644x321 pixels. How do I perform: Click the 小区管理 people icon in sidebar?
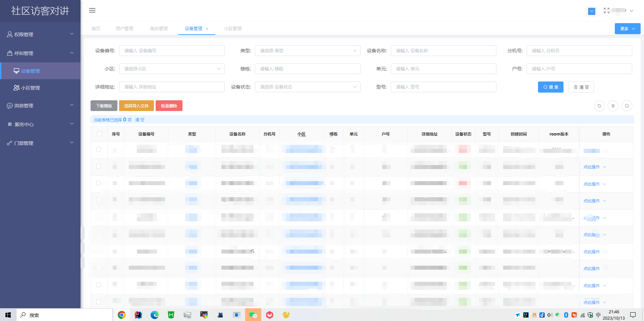coord(16,88)
